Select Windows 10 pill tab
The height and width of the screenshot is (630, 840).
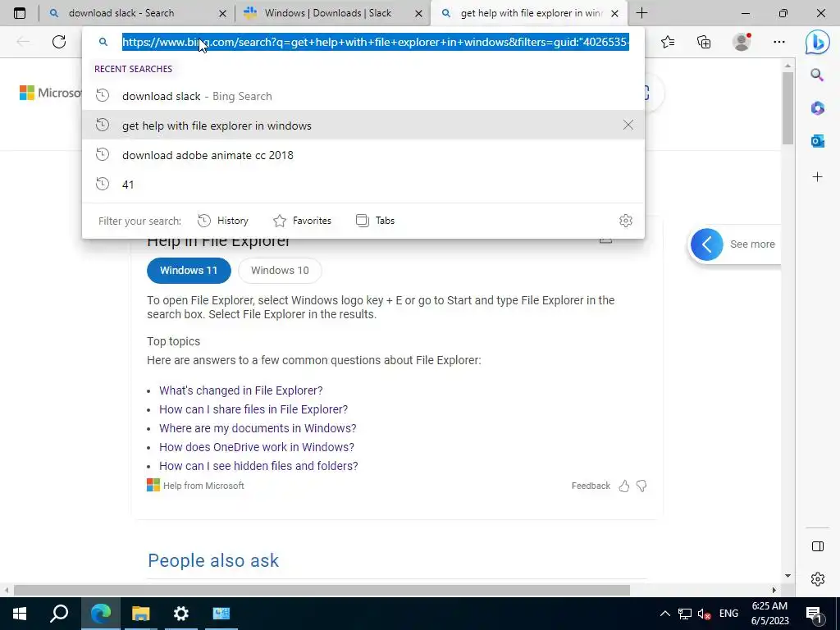pyautogui.click(x=280, y=271)
